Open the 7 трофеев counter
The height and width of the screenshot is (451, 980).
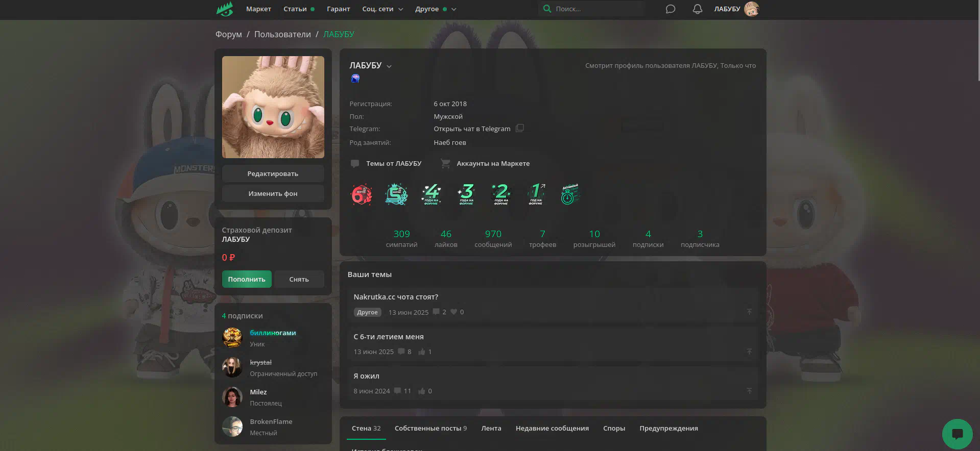[x=542, y=238]
